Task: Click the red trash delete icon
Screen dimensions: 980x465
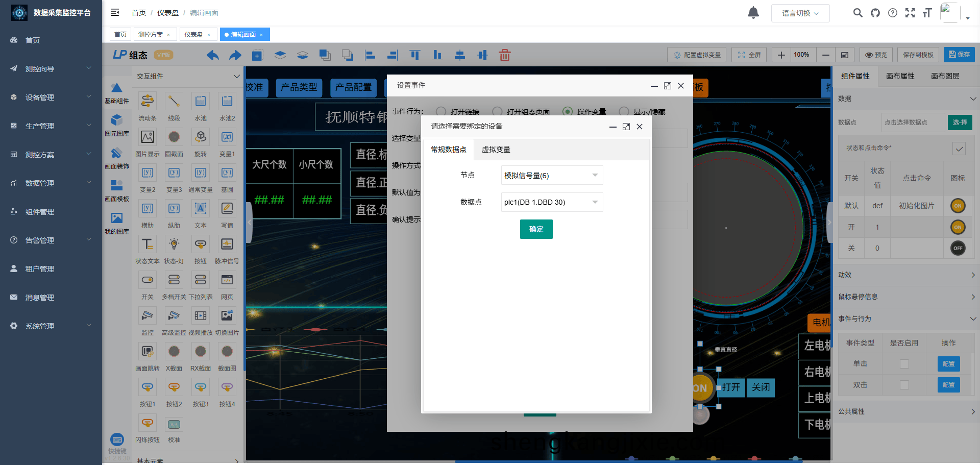Action: coord(504,55)
